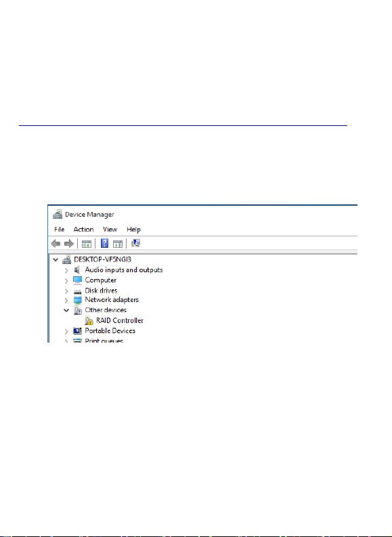Select the Computer category label
The image size is (392, 537).
point(101,280)
